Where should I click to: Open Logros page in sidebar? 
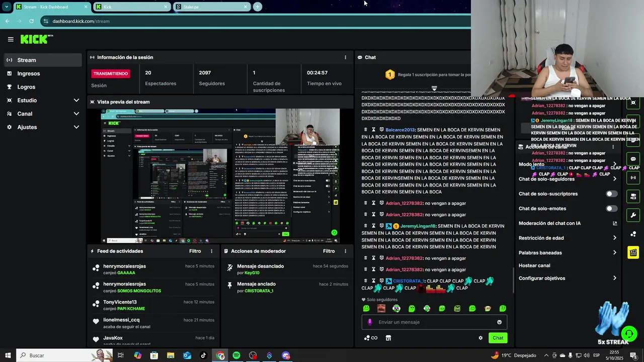pos(42,87)
